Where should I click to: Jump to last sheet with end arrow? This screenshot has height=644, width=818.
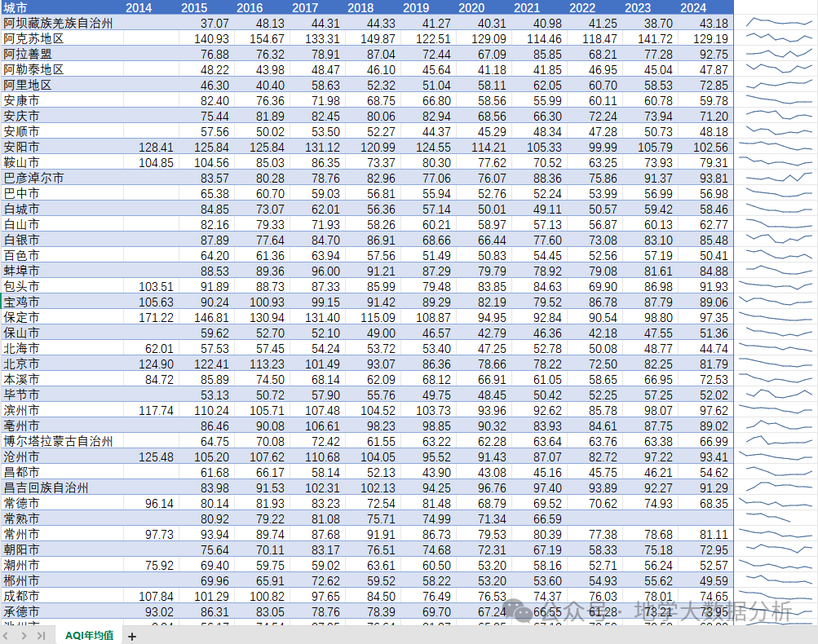point(42,636)
